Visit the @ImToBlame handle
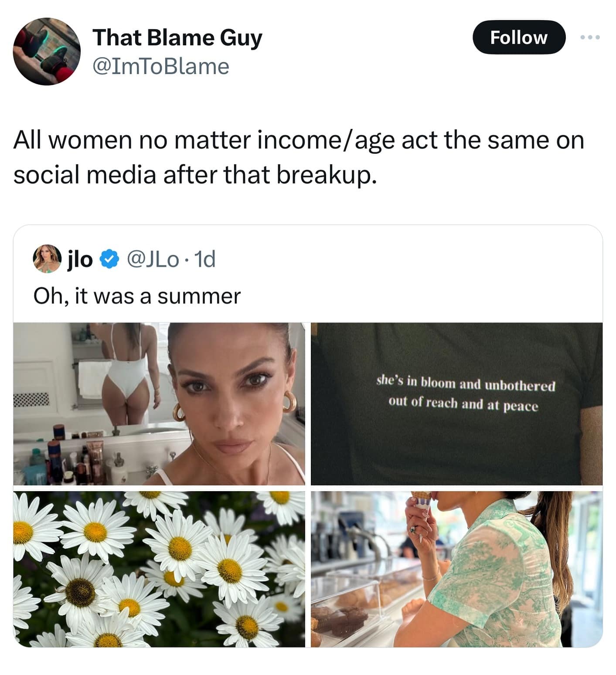Viewport: 616px width, 675px height. click(x=160, y=66)
